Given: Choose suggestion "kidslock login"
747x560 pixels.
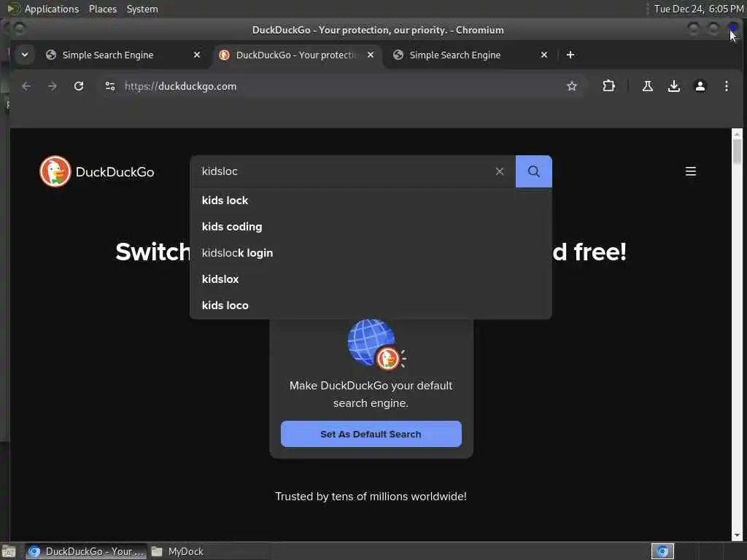Looking at the screenshot, I should coord(371,253).
